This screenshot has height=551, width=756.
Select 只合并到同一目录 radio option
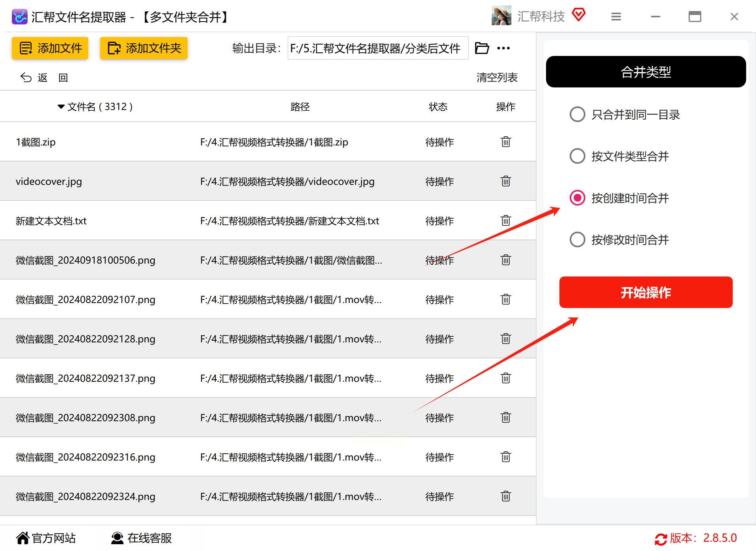point(577,114)
